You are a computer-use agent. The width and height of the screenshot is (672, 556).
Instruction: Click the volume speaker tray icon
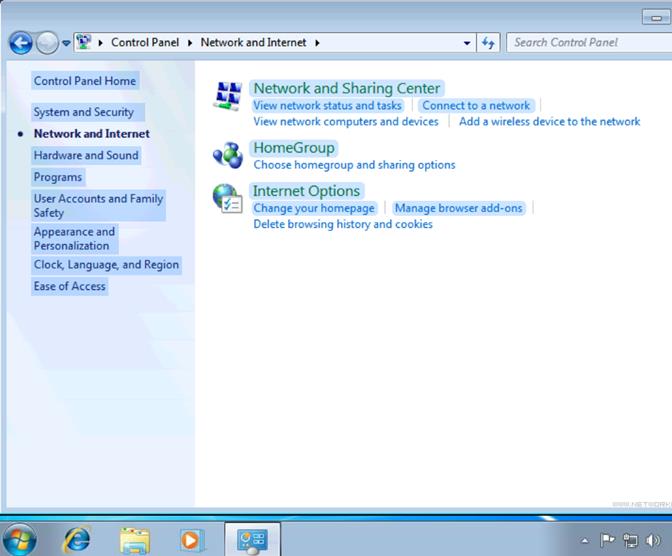653,541
